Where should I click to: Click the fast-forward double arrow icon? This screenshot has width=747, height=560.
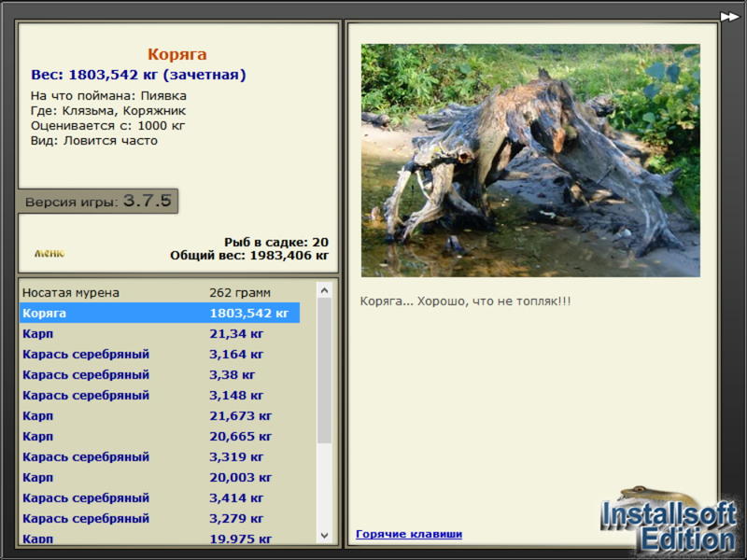click(x=729, y=17)
